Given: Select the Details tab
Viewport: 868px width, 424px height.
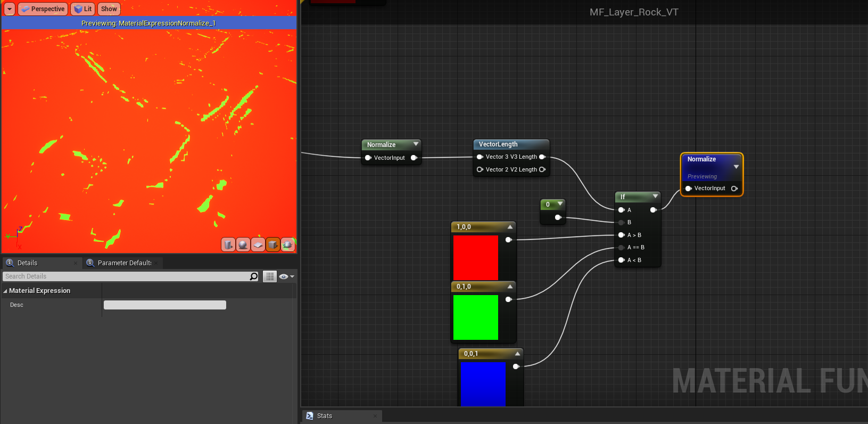Looking at the screenshot, I should [x=27, y=263].
